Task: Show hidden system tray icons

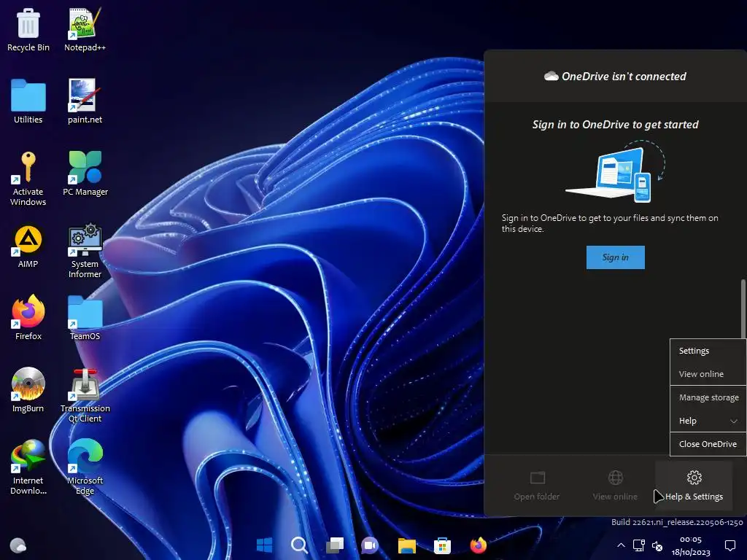Action: pyautogui.click(x=621, y=545)
